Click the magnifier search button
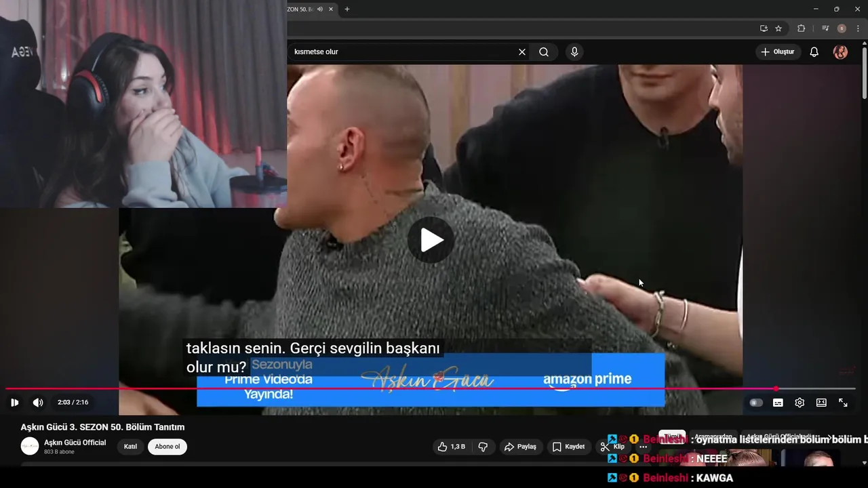Screen dimensions: 868x488 click(x=544, y=52)
